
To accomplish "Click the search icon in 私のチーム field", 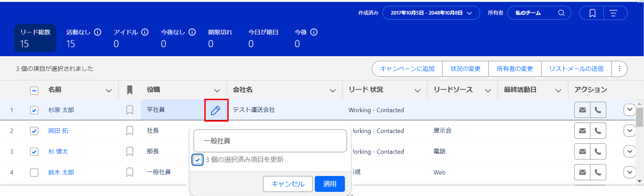I will (x=561, y=13).
